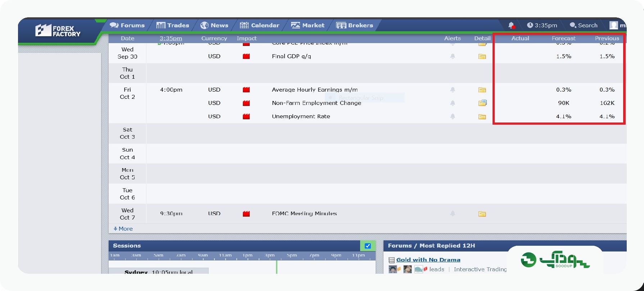Set alert bell for Average Hourly Earnings
This screenshot has height=291, width=644.
point(453,90)
